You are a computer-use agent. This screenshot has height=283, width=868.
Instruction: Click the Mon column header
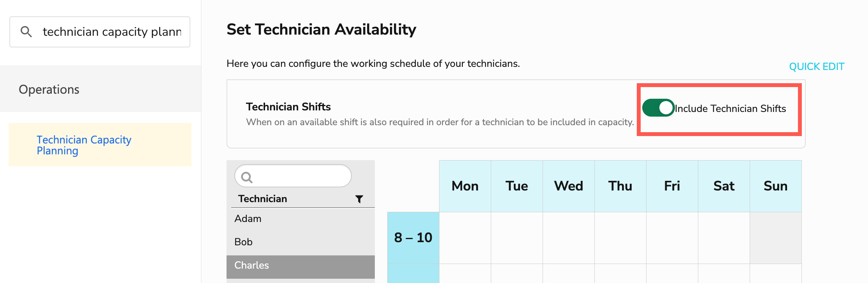[x=465, y=186]
